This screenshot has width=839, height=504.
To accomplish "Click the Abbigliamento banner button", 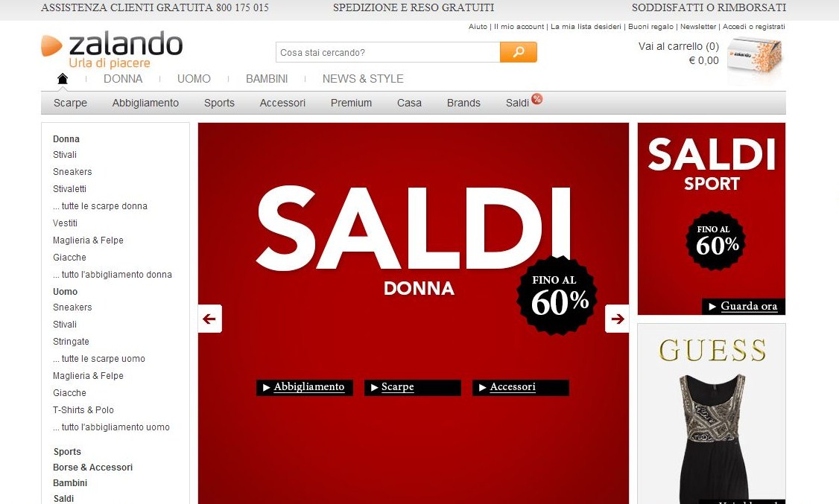I will tap(305, 387).
